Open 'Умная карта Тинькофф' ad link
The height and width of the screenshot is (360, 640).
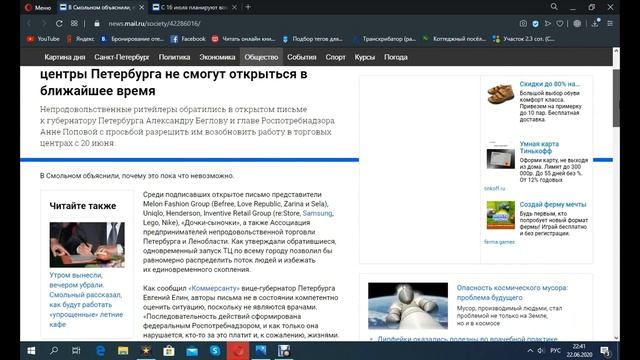click(539, 147)
